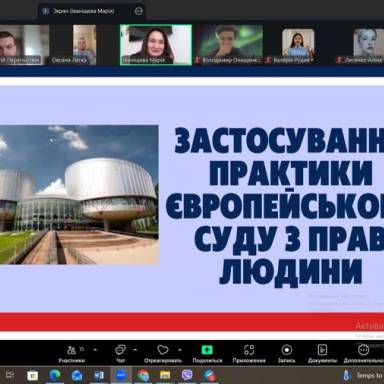Open the Чат chat panel
Viewport: 384px width, 384px height.
pos(120,354)
